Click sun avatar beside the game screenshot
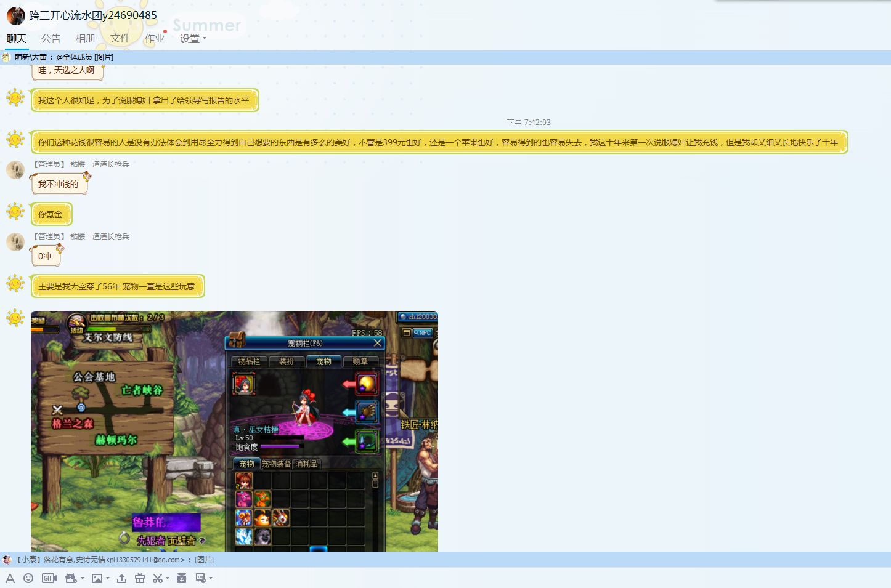This screenshot has height=588, width=891. (x=15, y=318)
